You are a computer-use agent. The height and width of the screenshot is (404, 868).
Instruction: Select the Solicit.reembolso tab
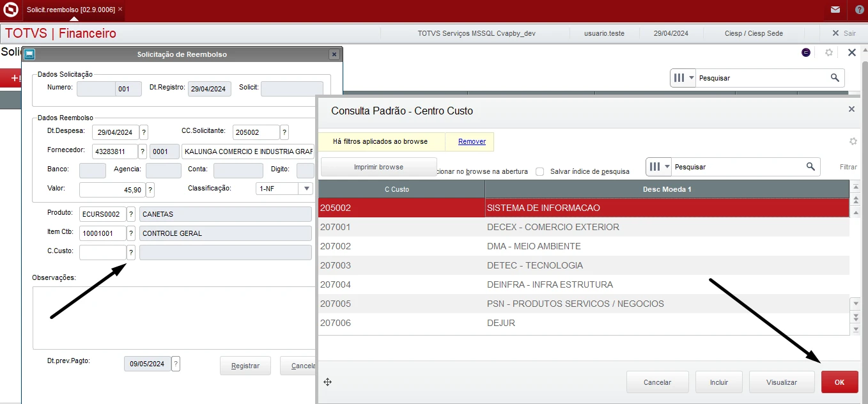pyautogui.click(x=70, y=10)
